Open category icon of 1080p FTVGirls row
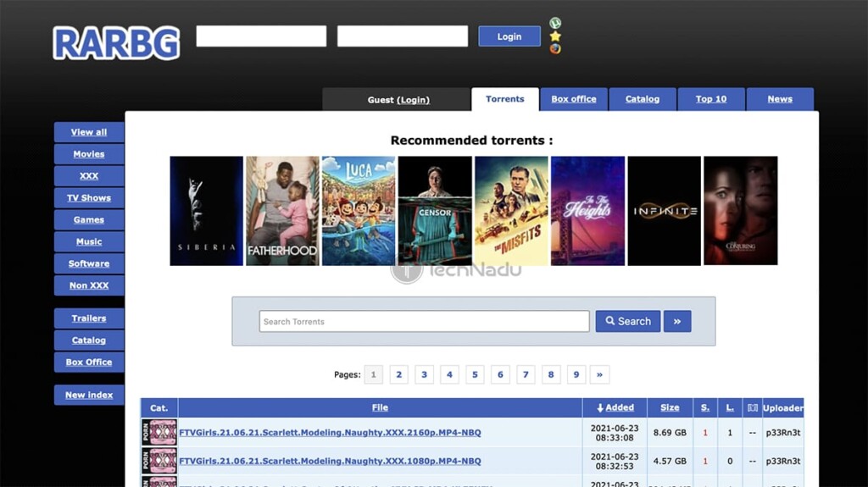868x487 pixels. [159, 461]
